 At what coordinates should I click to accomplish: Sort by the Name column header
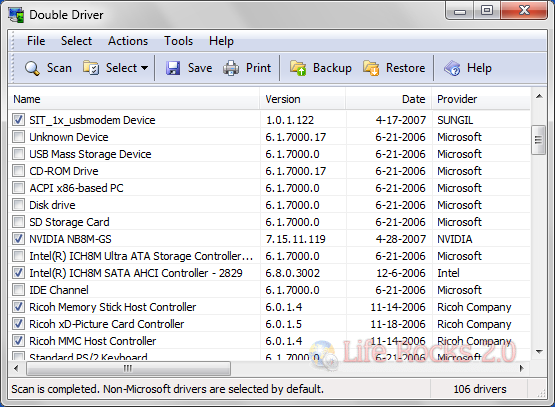[x=134, y=99]
